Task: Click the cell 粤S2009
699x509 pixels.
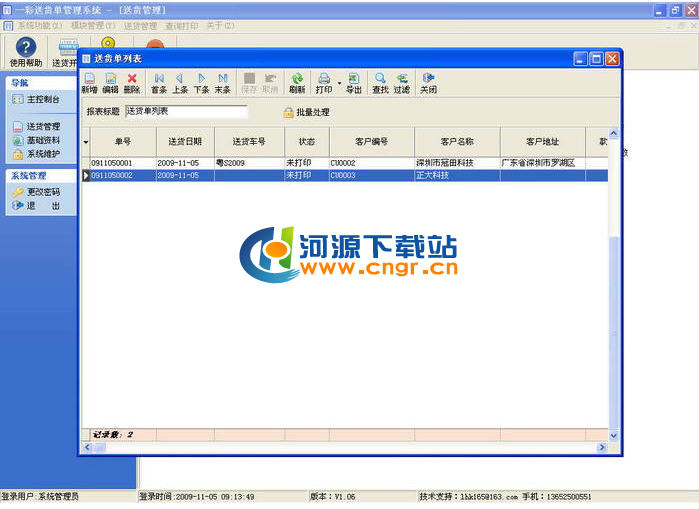Action: pos(250,163)
